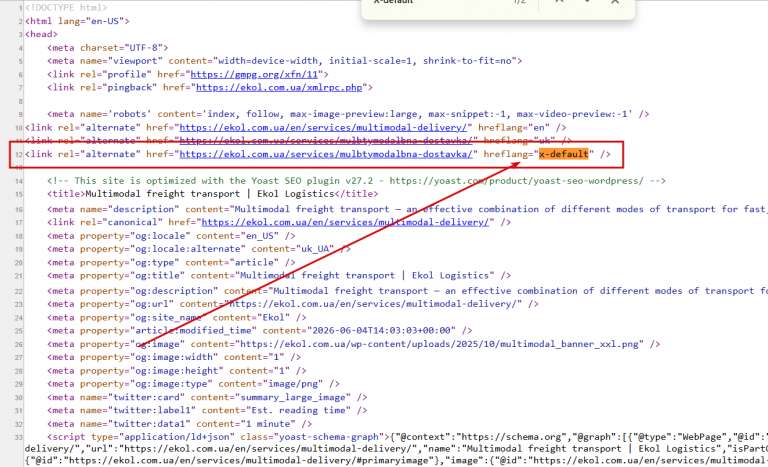Click the og:url meta line

tap(293, 304)
